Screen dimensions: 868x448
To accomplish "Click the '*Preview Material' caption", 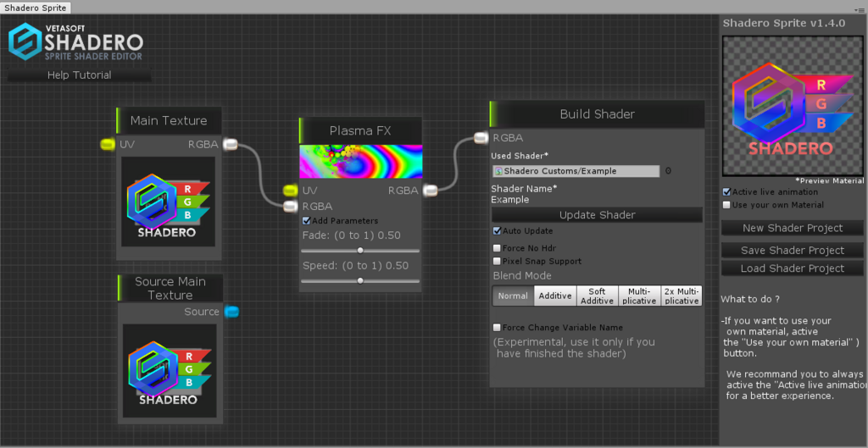I will (829, 181).
